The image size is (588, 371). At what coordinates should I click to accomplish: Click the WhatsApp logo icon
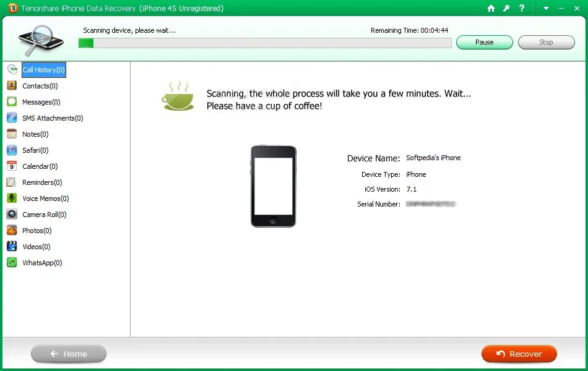[x=12, y=262]
